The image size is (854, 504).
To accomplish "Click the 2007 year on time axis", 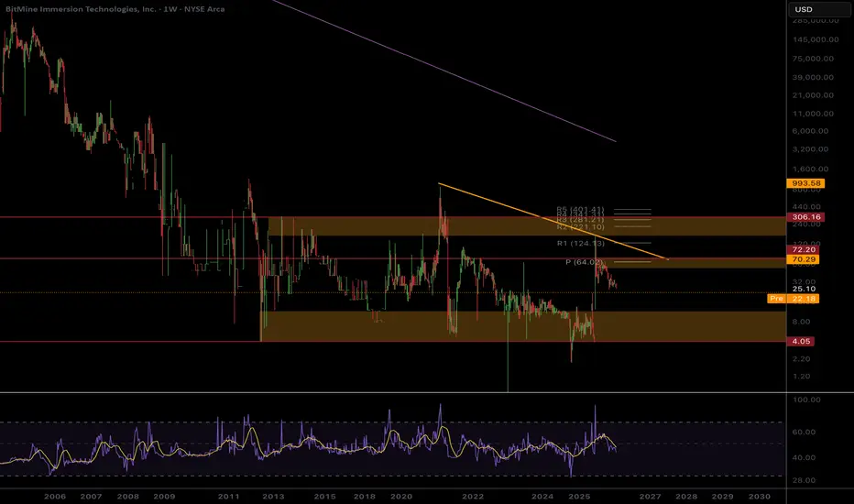I will (x=91, y=497).
